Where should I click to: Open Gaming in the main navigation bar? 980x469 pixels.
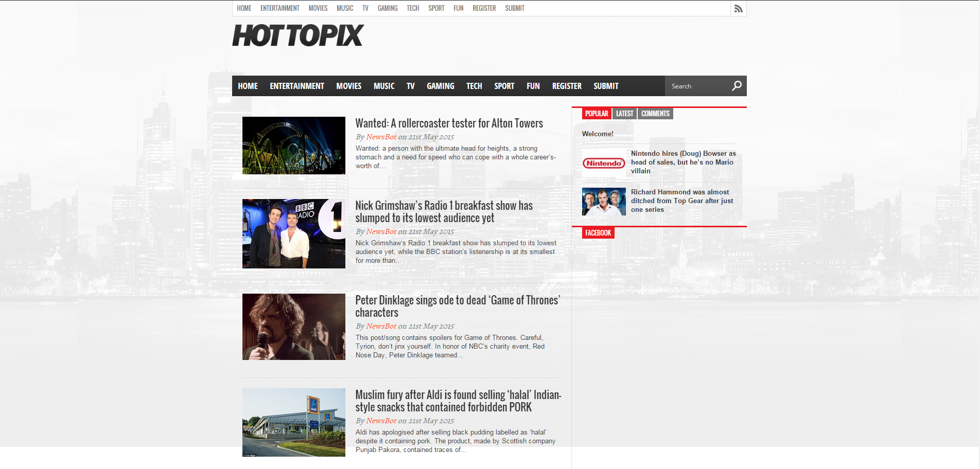[x=441, y=86]
